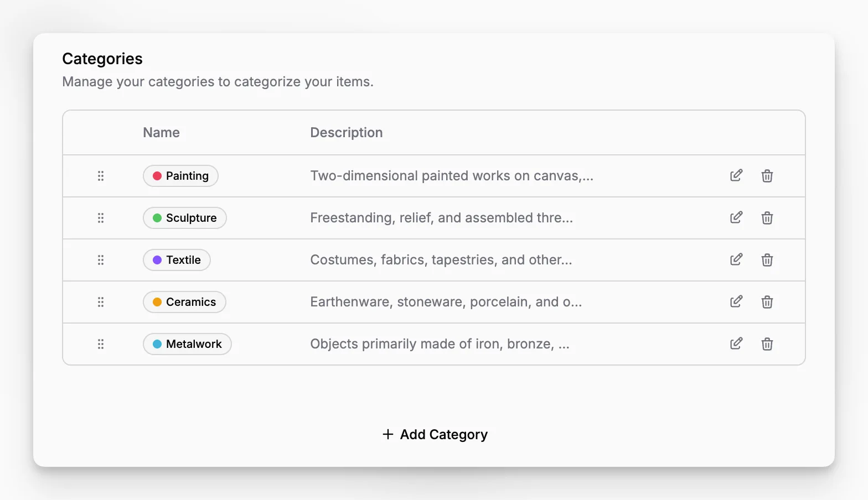Image resolution: width=868 pixels, height=500 pixels.
Task: Select the Textile category badge
Action: 177,260
